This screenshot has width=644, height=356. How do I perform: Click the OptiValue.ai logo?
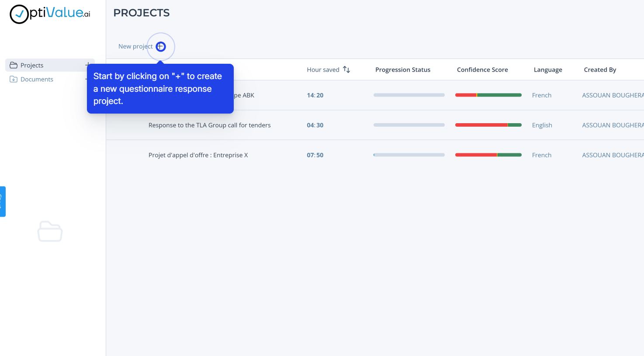50,14
